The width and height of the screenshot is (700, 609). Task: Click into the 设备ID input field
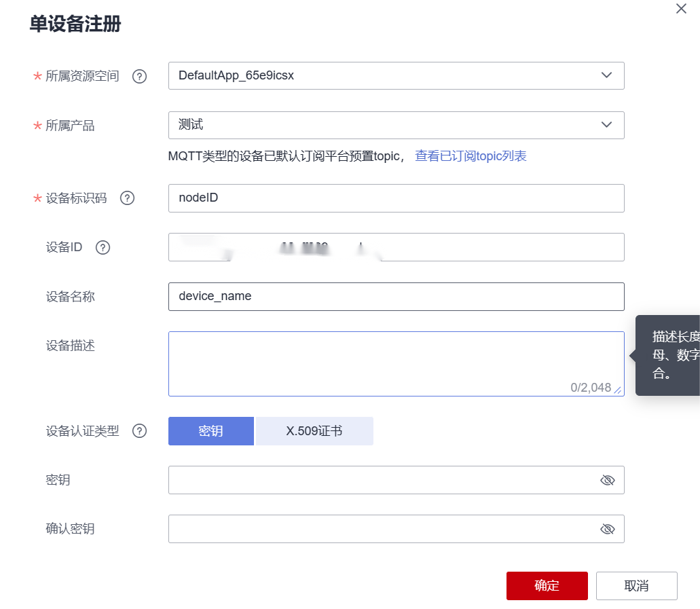point(396,247)
